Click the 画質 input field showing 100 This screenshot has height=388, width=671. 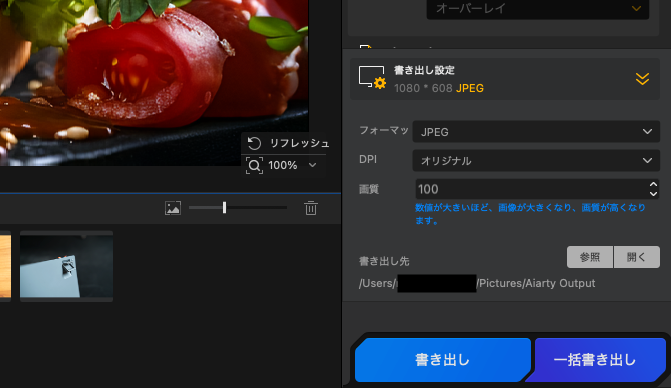click(531, 189)
